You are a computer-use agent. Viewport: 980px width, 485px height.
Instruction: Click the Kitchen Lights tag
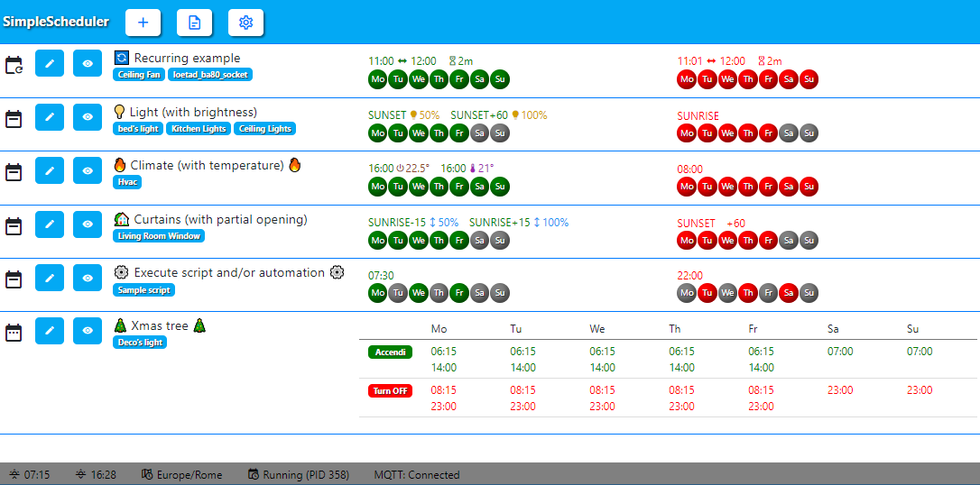199,129
